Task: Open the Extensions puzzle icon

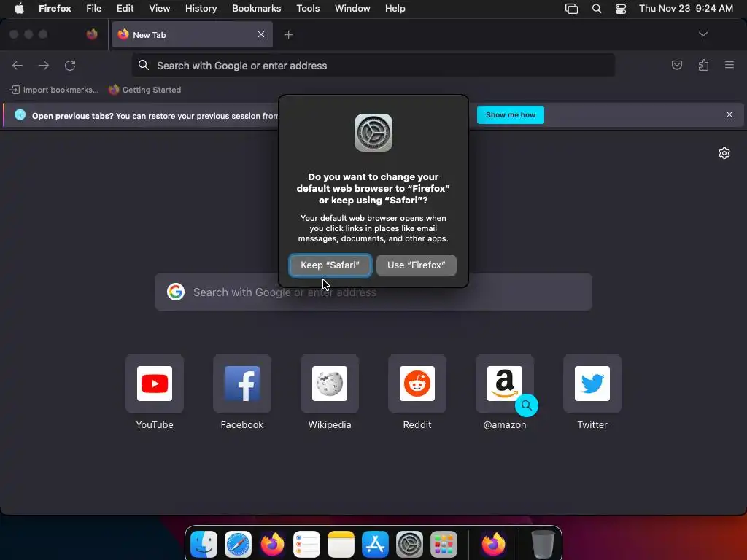Action: 703,65
